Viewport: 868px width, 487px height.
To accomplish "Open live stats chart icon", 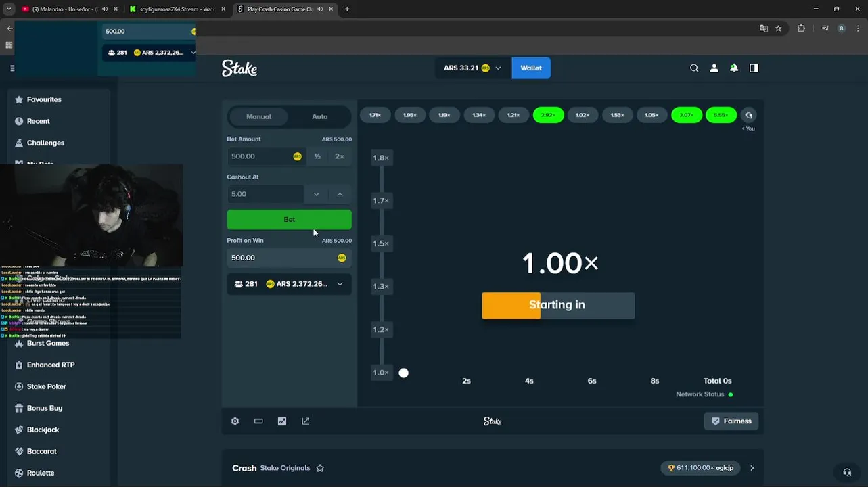I will click(x=282, y=421).
